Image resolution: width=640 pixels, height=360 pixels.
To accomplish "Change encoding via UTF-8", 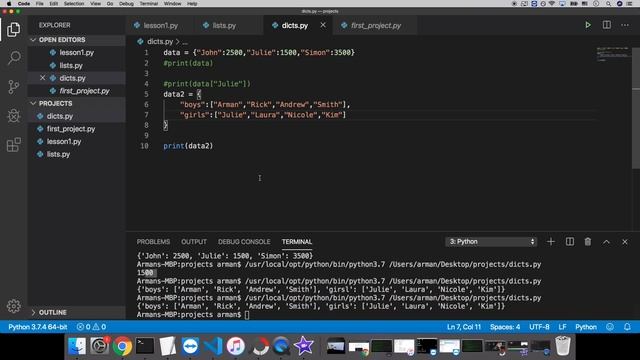I will (x=539, y=327).
